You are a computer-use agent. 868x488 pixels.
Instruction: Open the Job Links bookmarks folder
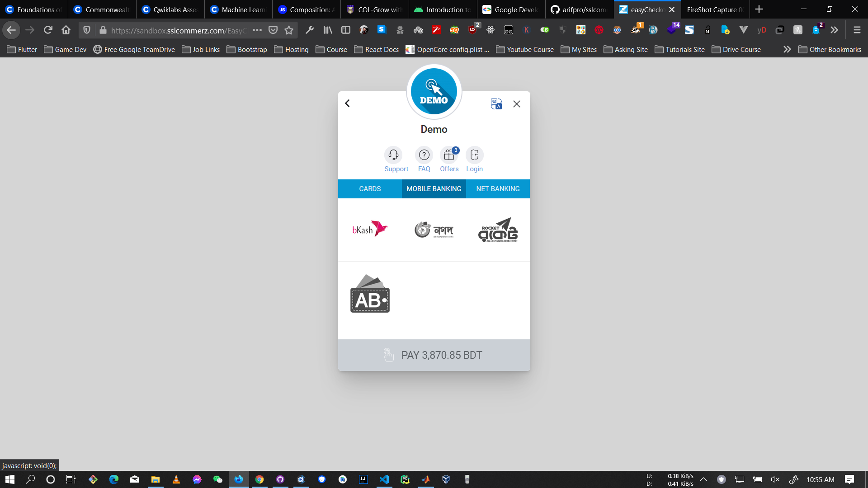coord(201,49)
